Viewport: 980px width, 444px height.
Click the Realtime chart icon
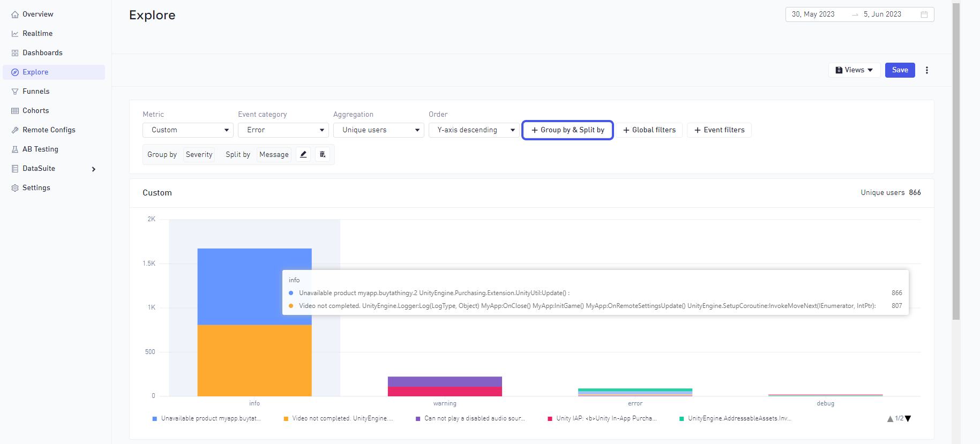[15, 34]
